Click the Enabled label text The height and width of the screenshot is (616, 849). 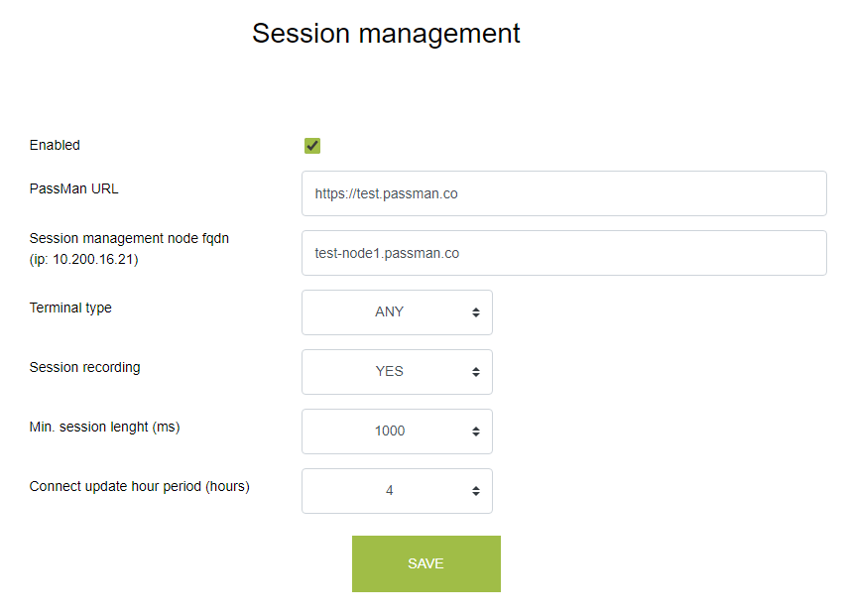tap(55, 145)
